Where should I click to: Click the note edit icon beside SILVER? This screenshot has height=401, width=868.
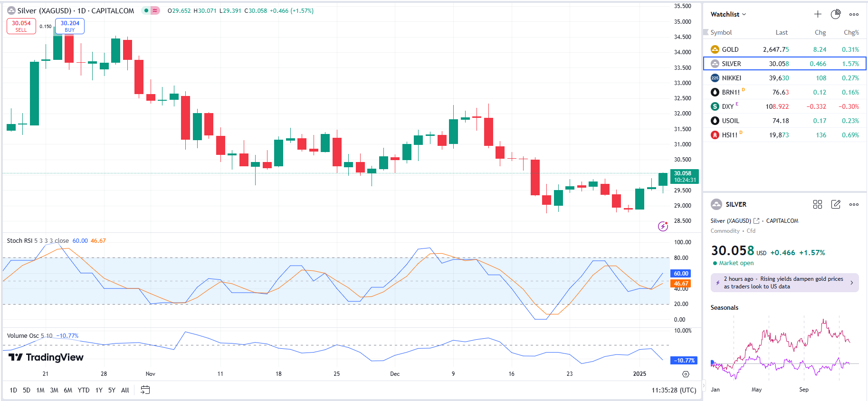836,204
